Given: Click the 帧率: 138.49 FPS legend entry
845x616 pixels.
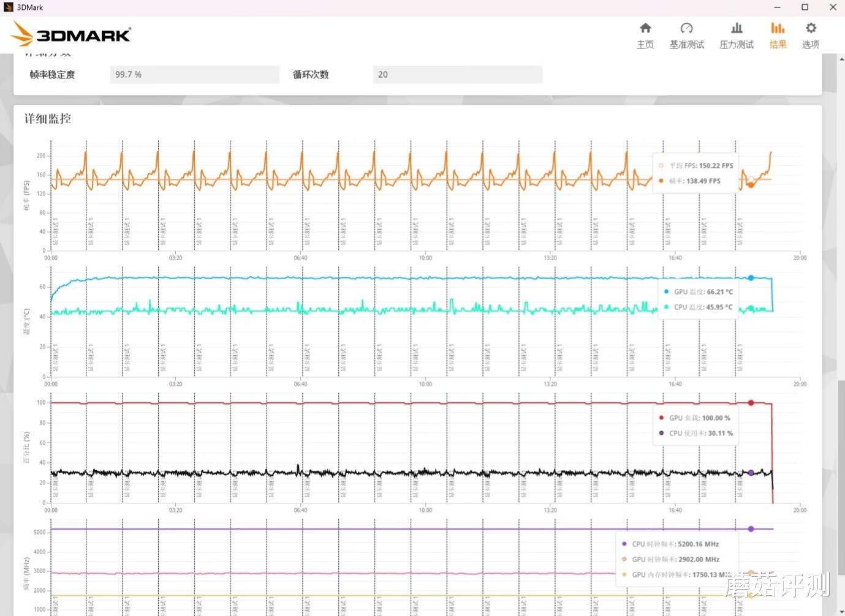Looking at the screenshot, I should 689,181.
